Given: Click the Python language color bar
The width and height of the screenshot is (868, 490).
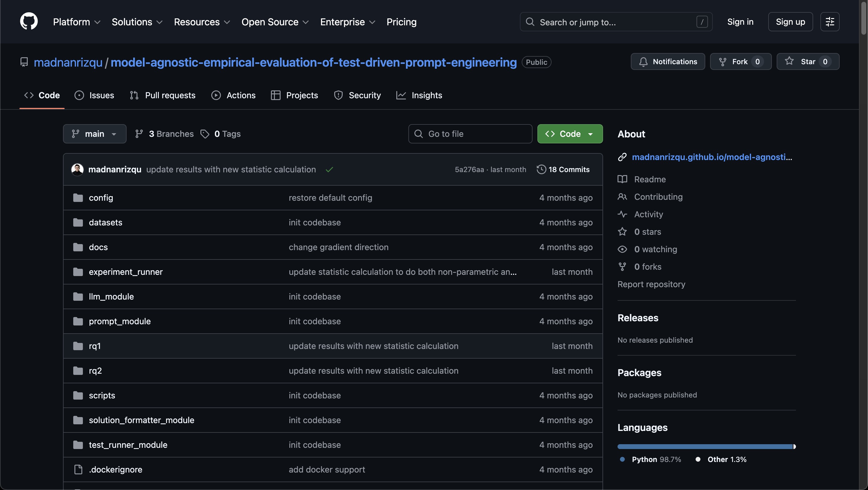Looking at the screenshot, I should coord(704,446).
